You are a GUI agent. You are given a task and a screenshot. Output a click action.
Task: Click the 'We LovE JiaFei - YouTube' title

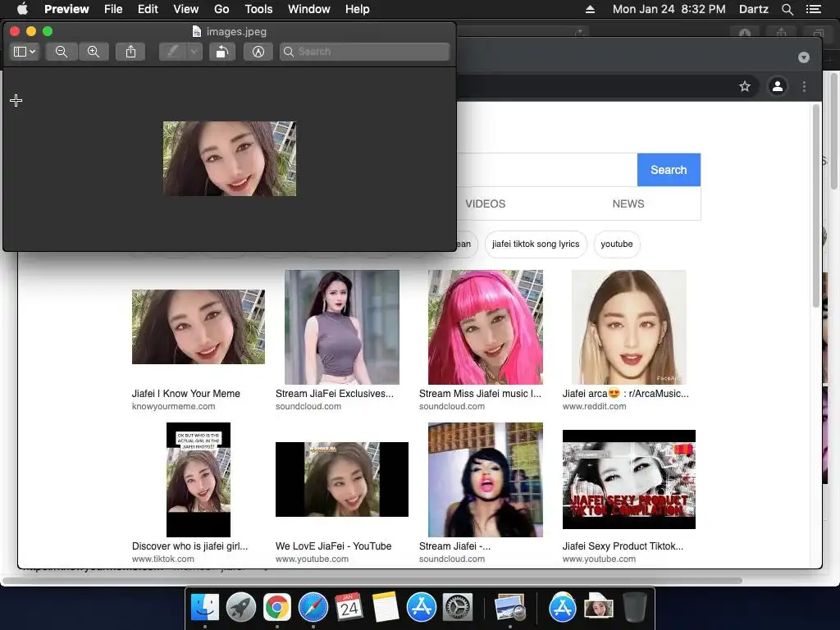pos(333,546)
